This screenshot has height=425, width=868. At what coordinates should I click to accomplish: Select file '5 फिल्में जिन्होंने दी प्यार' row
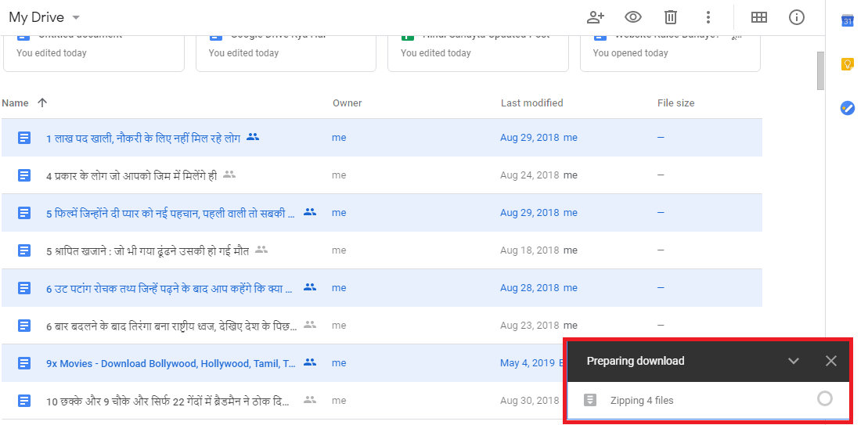pos(382,213)
